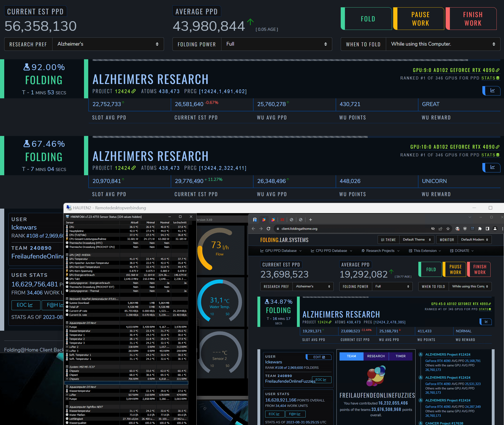504x425 pixels.
Task: Open a new browser tab
Action: point(310,220)
